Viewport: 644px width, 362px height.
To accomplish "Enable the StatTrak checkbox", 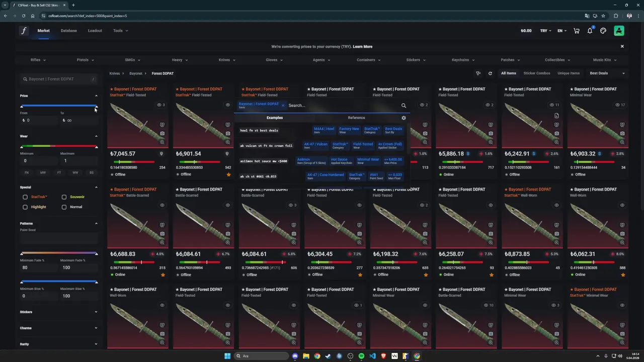I will [x=25, y=197].
